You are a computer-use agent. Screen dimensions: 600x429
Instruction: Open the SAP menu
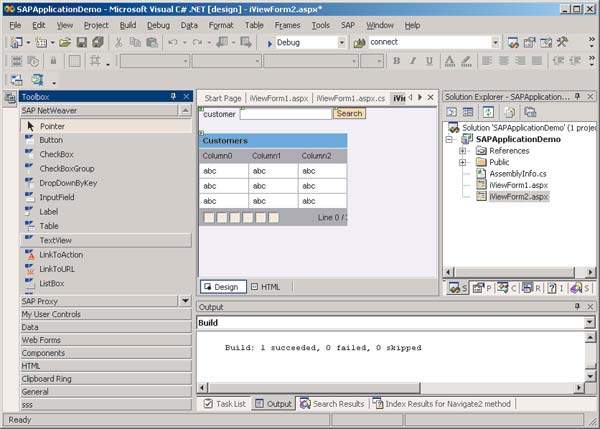point(347,24)
